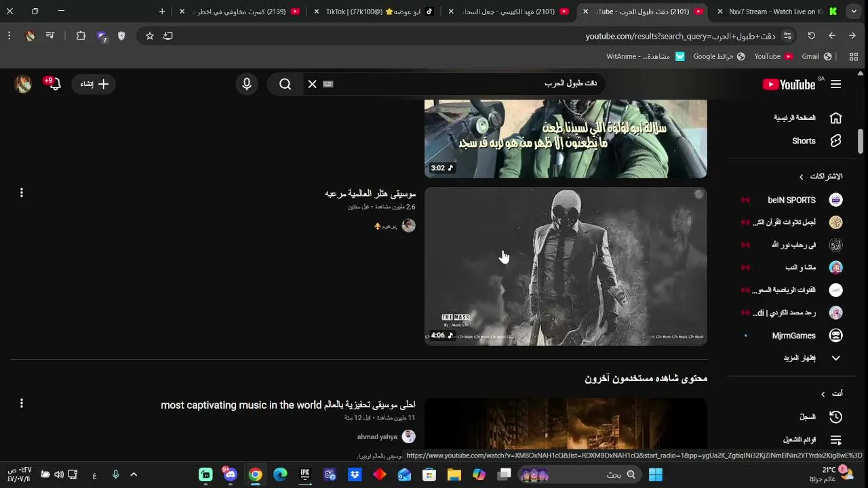The height and width of the screenshot is (488, 868).
Task: Open the Windows Start menu
Action: point(655,474)
